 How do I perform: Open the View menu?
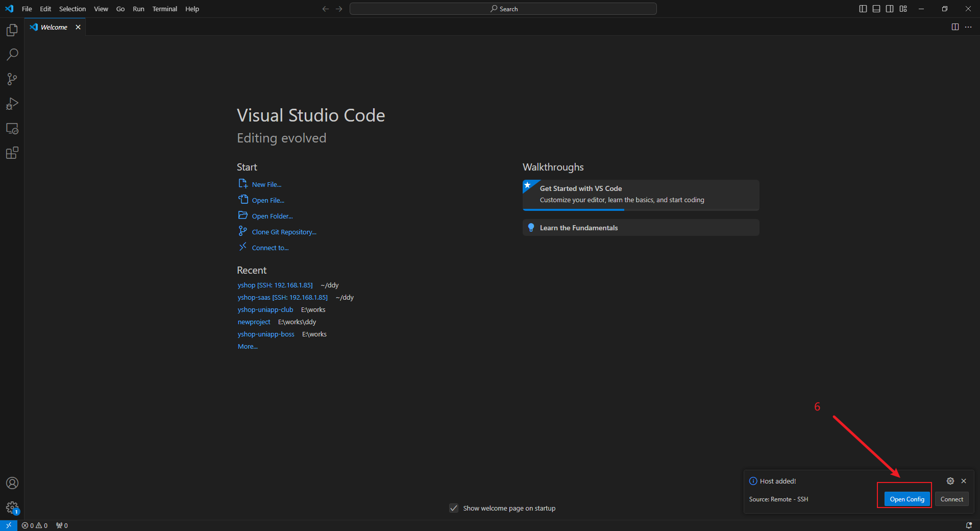[x=101, y=9]
